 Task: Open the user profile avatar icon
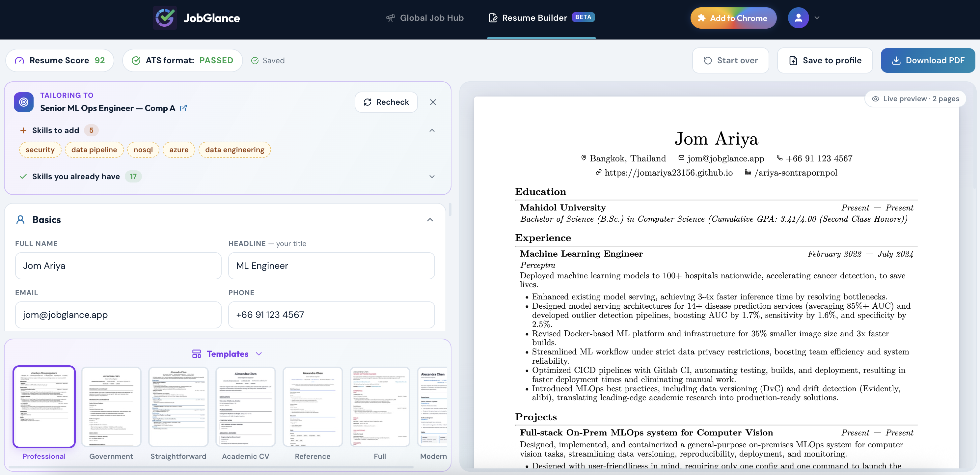[x=798, y=18]
